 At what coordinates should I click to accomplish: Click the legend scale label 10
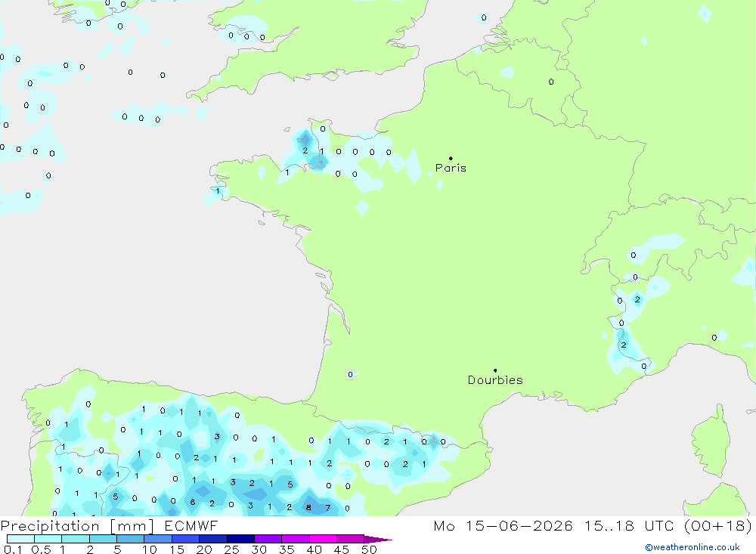149,549
